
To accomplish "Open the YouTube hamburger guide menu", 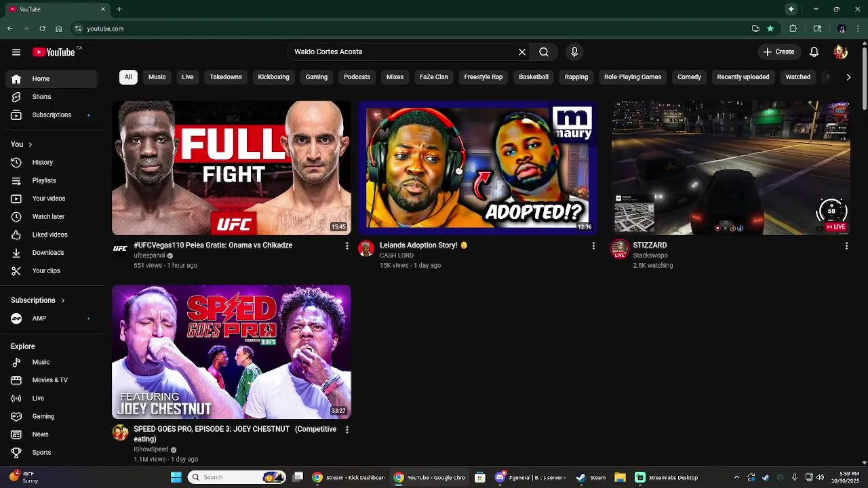I will click(16, 52).
